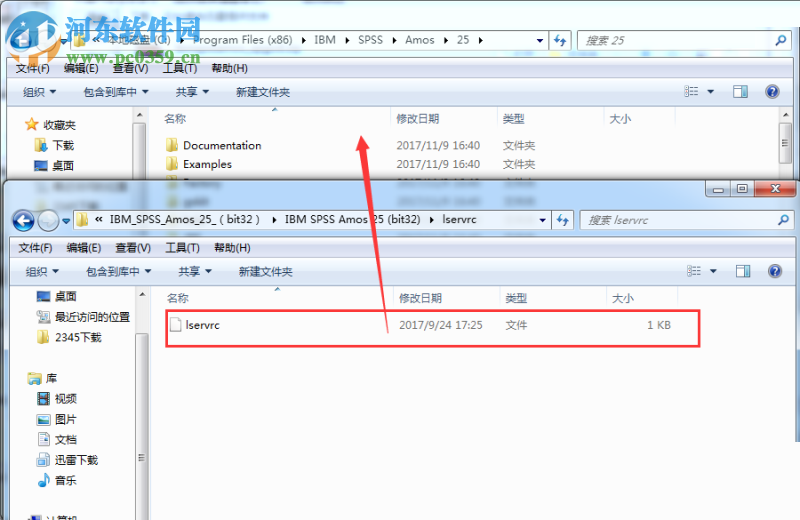The width and height of the screenshot is (800, 520).
Task: Click Examples folder icon
Action: coord(172,164)
